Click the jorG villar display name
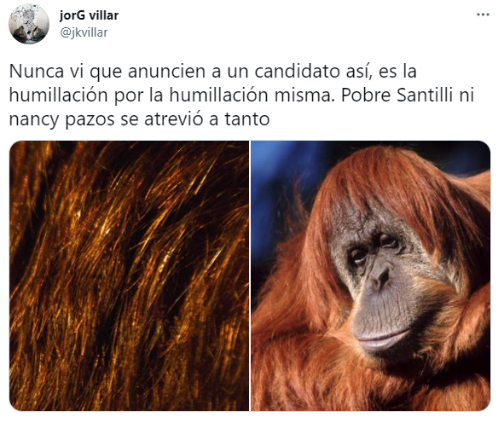The image size is (504, 423). coord(89,15)
